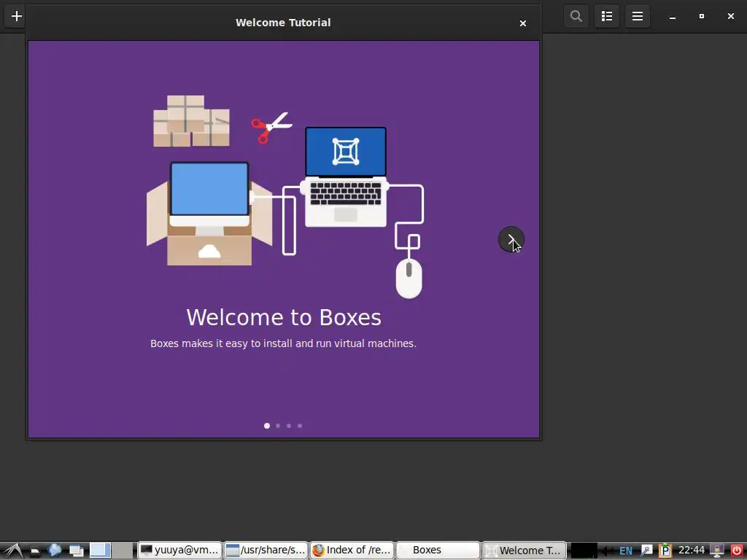This screenshot has width=747, height=560.
Task: Maximize the Boxes window
Action: pos(701,16)
